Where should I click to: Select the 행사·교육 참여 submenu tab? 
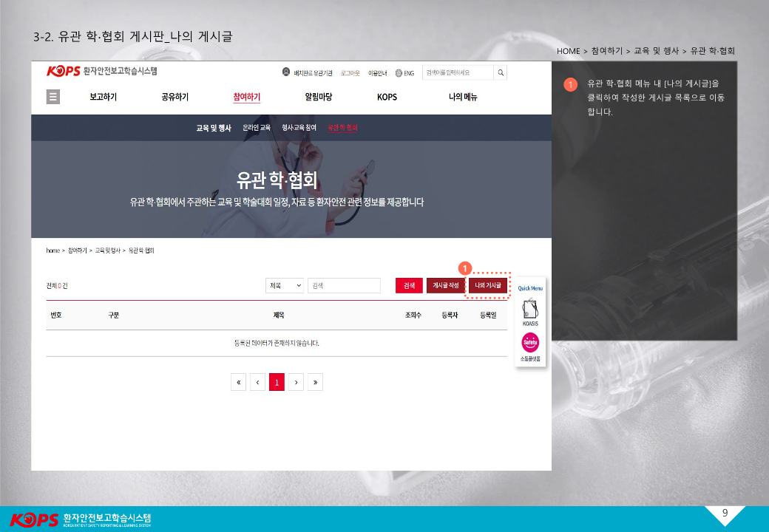[x=299, y=128]
